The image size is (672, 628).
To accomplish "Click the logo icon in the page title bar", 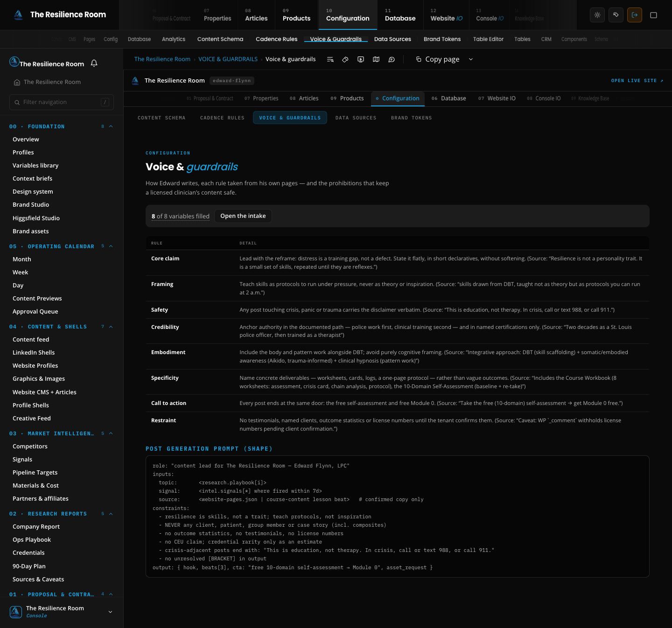I will pos(135,81).
